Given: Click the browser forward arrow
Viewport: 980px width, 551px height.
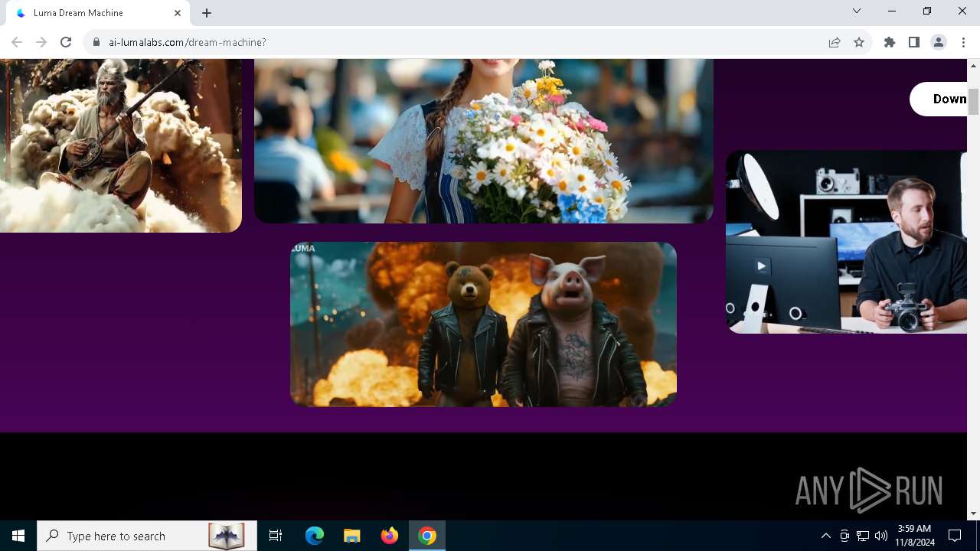Looking at the screenshot, I should (41, 42).
